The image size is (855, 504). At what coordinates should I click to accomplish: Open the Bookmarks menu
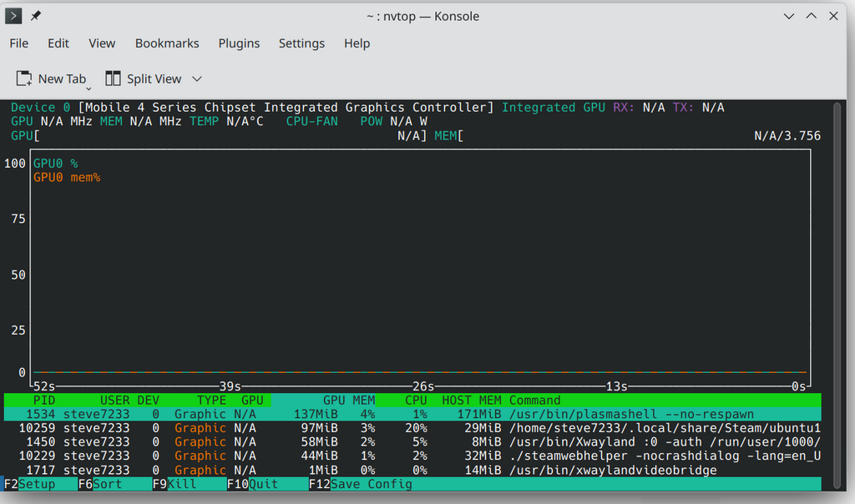click(x=167, y=43)
